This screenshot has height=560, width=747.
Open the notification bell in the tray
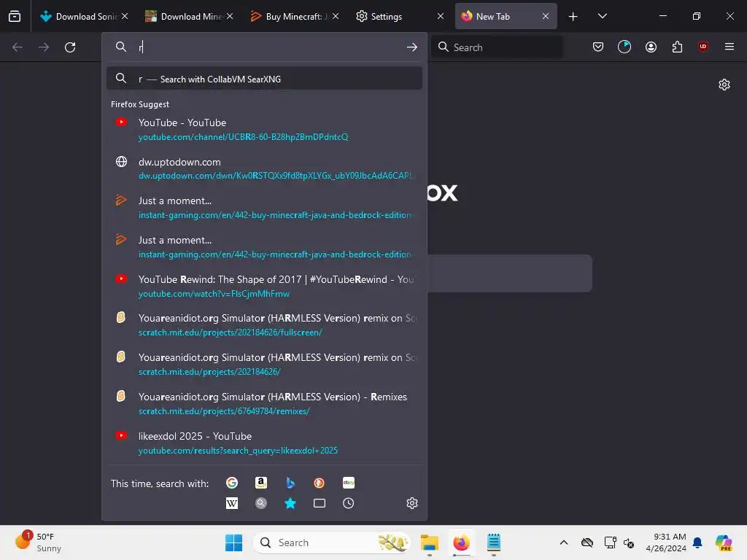point(697,542)
